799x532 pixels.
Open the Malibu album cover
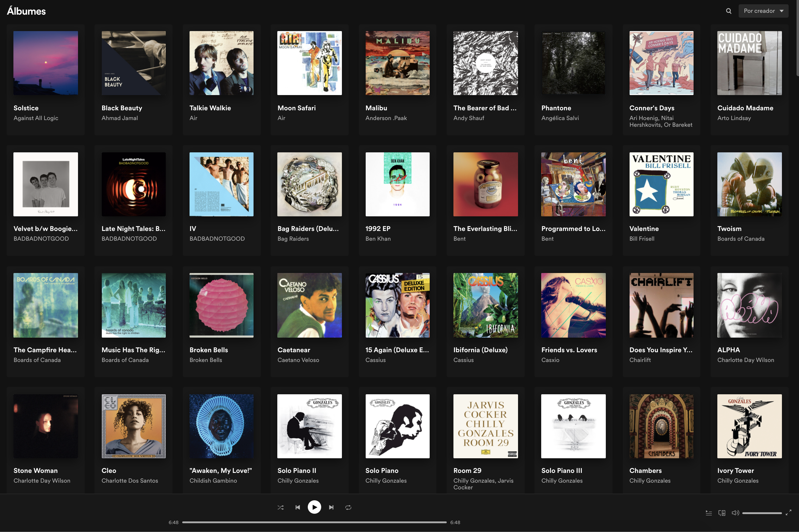point(397,63)
